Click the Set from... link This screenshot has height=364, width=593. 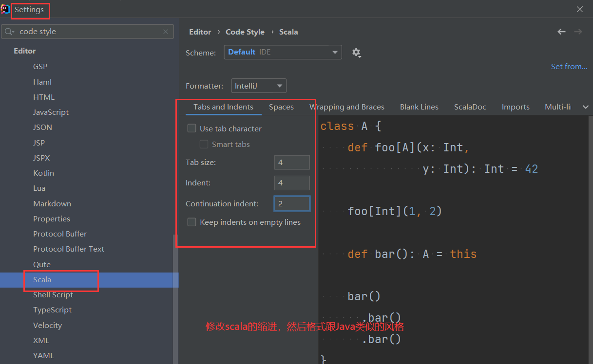pyautogui.click(x=569, y=67)
